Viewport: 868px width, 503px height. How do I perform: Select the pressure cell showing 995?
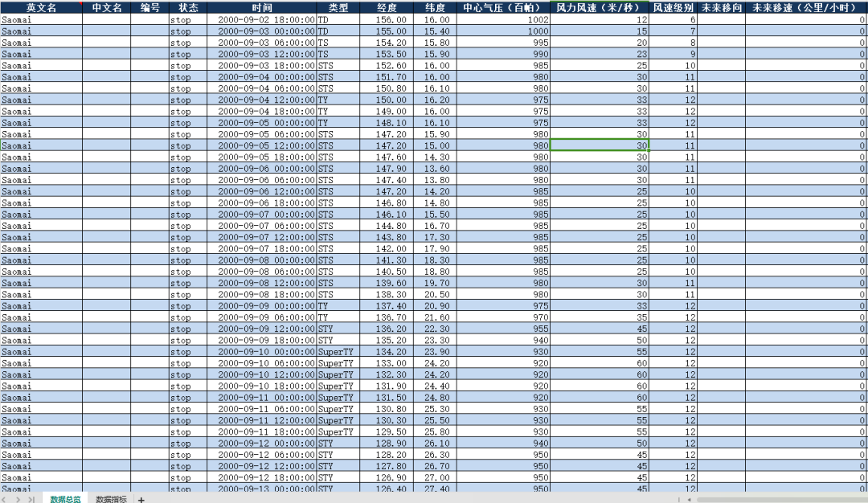(503, 43)
